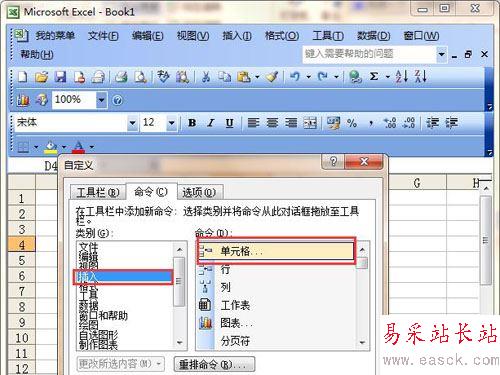Viewport: 500px width, 375px height.
Task: Open Help with the question mark icon
Action: click(117, 100)
